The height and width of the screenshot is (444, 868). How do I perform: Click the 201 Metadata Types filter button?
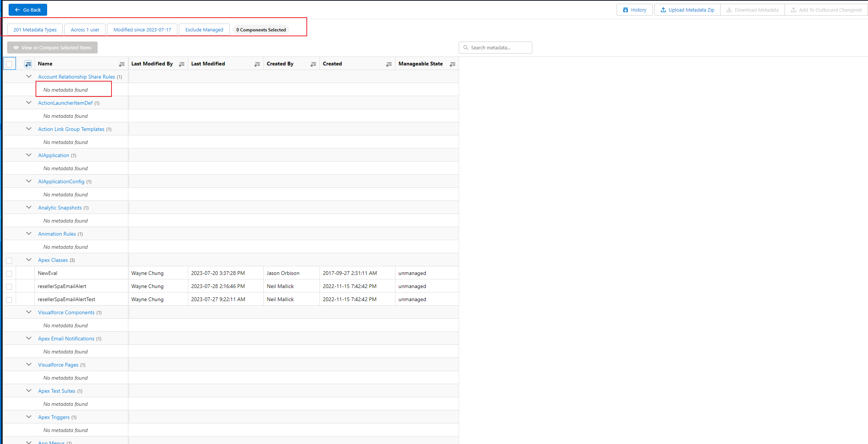[35, 30]
